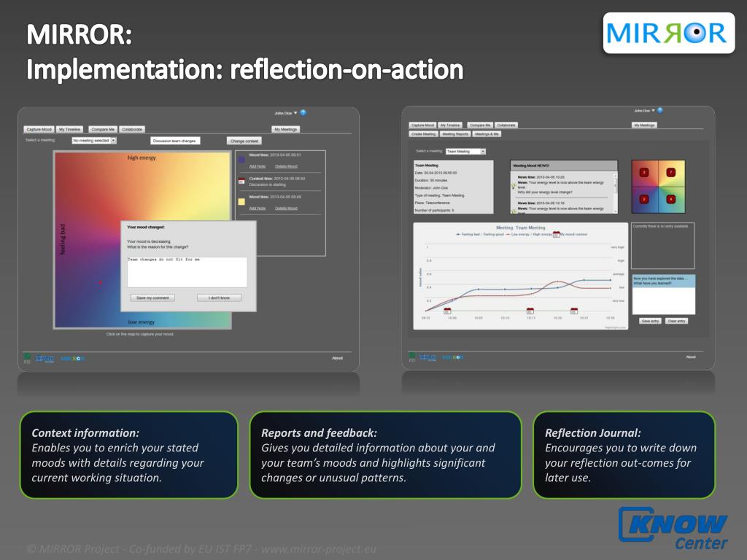Click the last calendar marker on chart timeline
The height and width of the screenshot is (560, 747).
(x=574, y=311)
